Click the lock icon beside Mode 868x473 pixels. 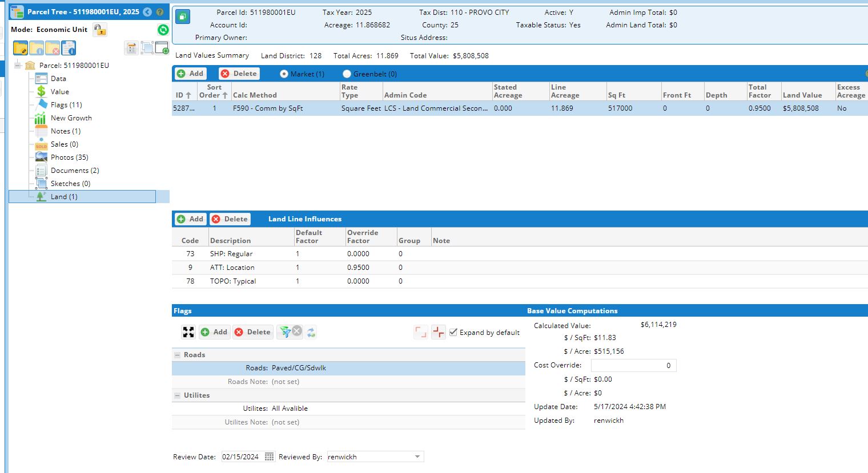pos(100,30)
